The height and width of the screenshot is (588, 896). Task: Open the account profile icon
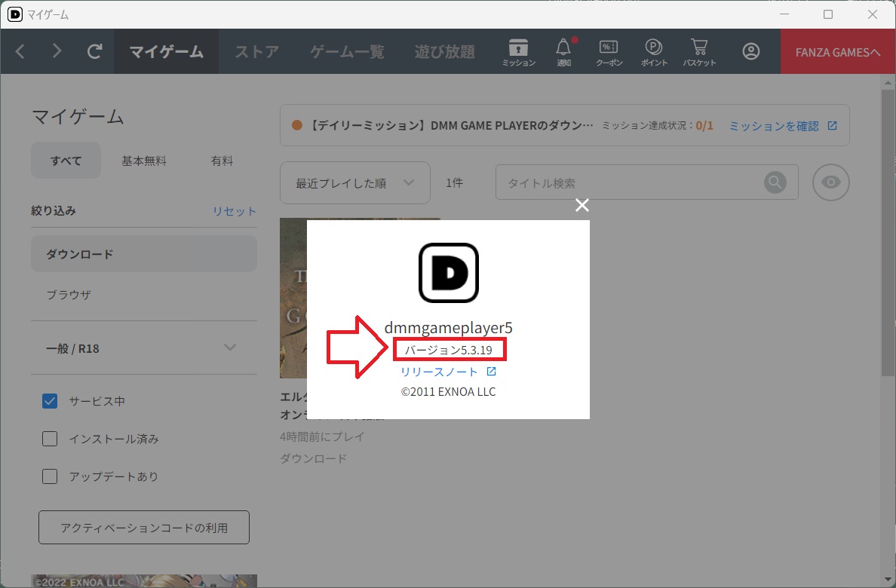(x=751, y=51)
